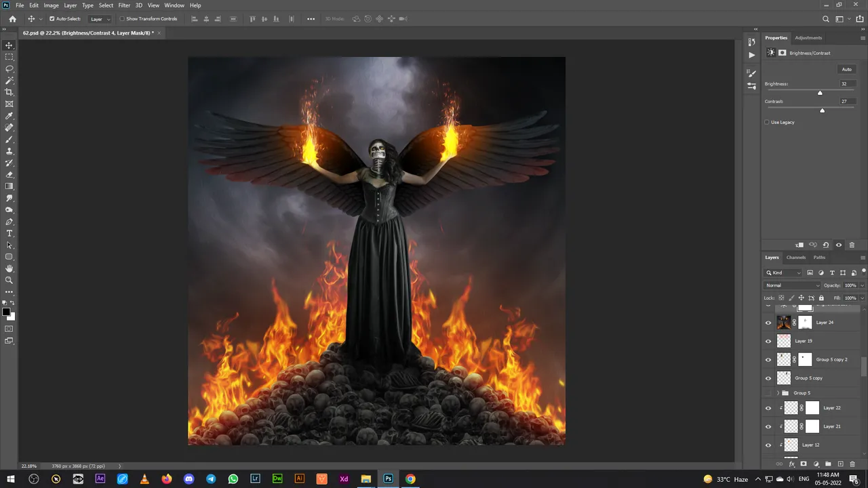Select the Spot Healing Brush tool
The image size is (868, 488).
(9, 127)
